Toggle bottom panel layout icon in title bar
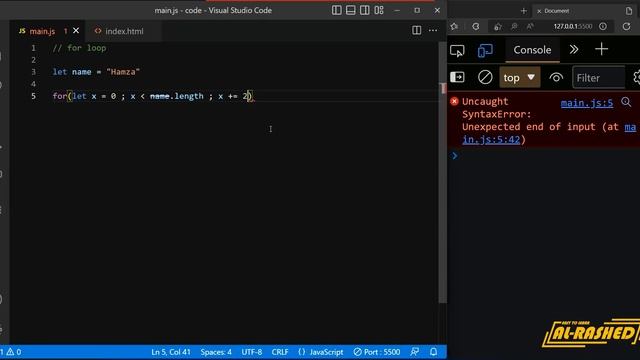Screen dimensions: 640x360 [350, 10]
